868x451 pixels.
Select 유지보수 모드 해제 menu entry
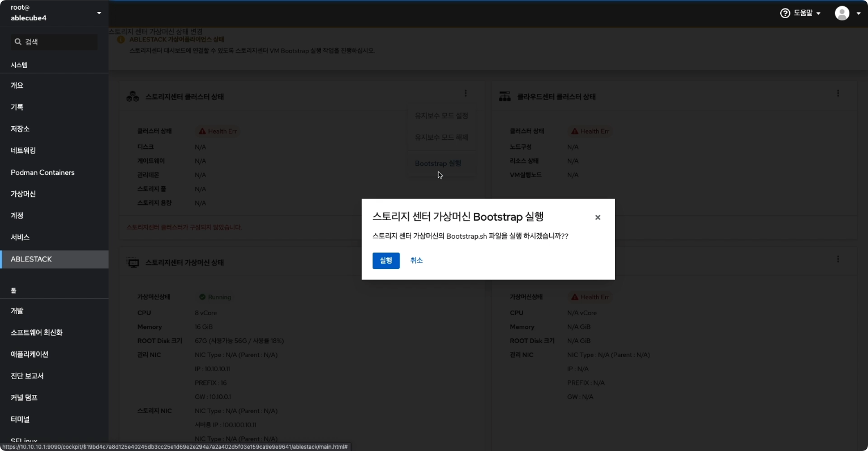point(442,138)
